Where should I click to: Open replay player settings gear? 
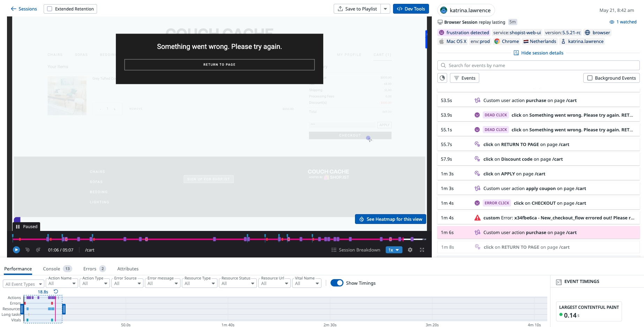(410, 250)
